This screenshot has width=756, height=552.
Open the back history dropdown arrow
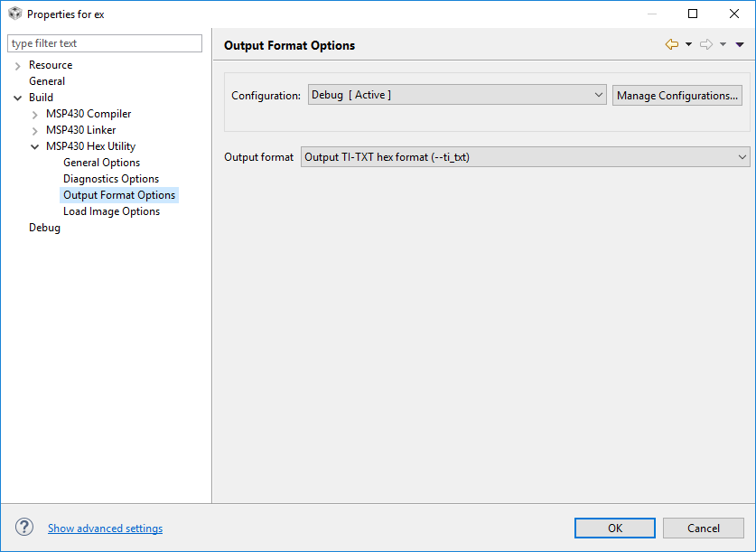[688, 44]
